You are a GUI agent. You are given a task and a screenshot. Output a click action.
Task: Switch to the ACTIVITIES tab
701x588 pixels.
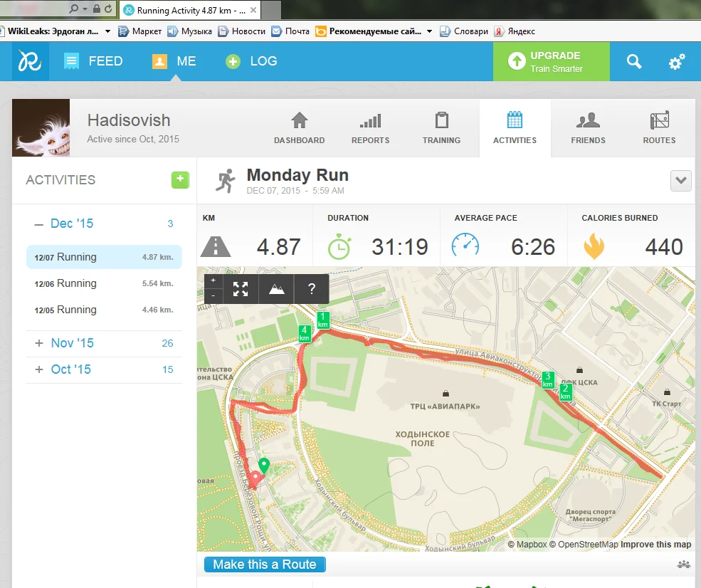[x=515, y=128]
